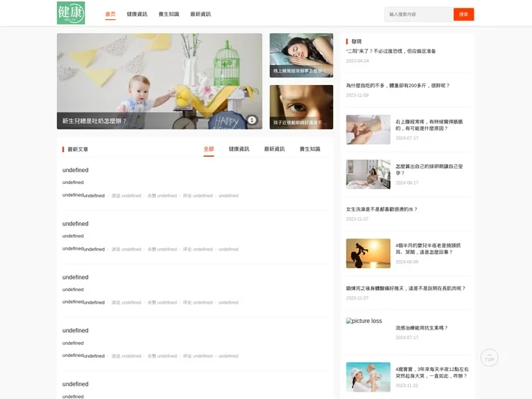Open 健康資訊 in the top navigation bar

[137, 14]
